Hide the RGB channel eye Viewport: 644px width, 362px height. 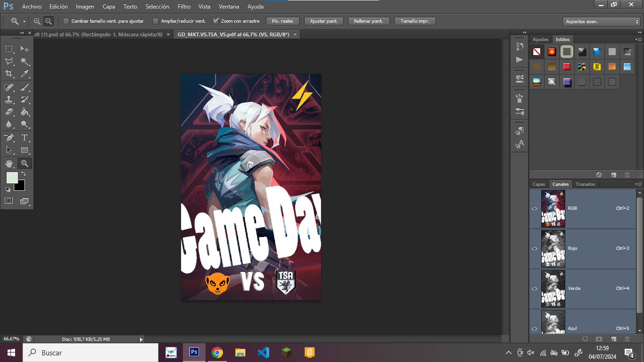coord(535,208)
